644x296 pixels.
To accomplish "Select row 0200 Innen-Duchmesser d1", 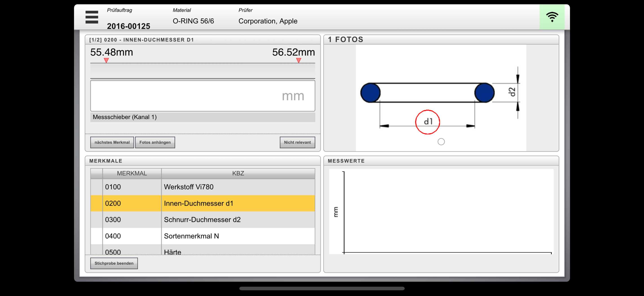I will coord(203,203).
